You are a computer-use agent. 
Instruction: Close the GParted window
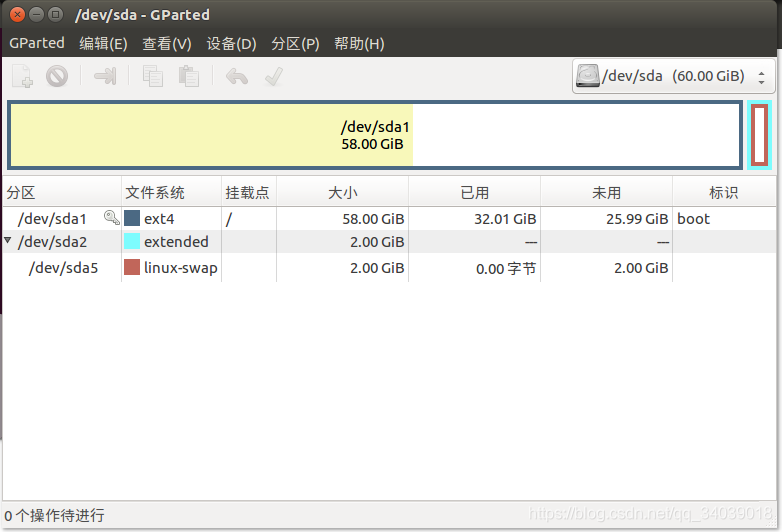pyautogui.click(x=17, y=14)
